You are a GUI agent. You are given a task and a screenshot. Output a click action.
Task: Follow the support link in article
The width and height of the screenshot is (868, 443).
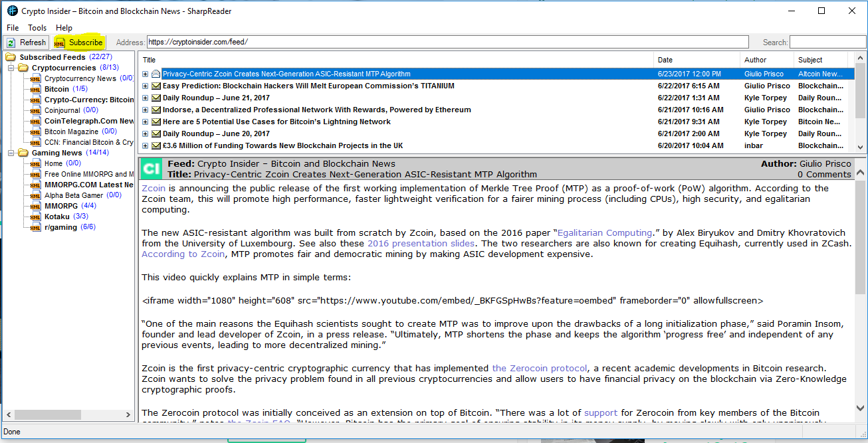[x=601, y=412]
